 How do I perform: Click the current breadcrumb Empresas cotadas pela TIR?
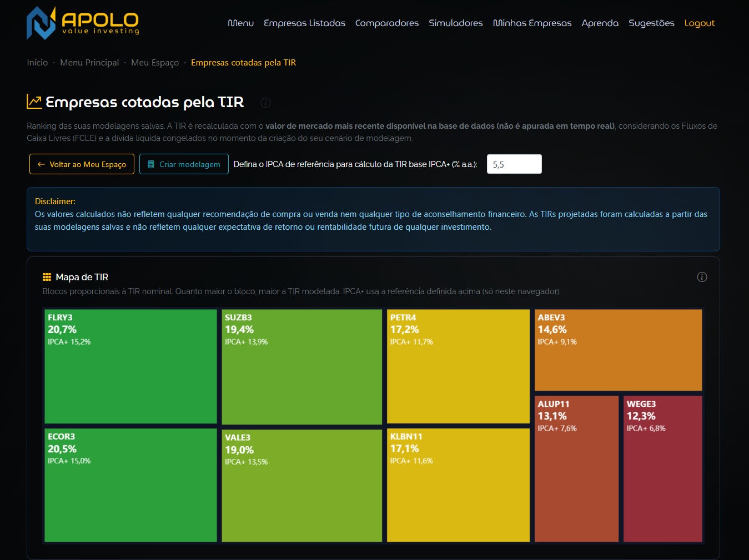pyautogui.click(x=243, y=63)
